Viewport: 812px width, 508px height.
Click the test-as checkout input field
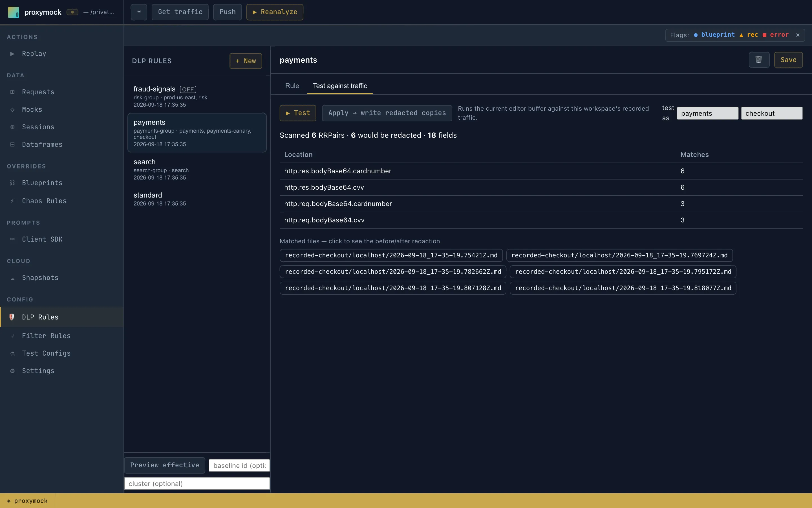(772, 113)
